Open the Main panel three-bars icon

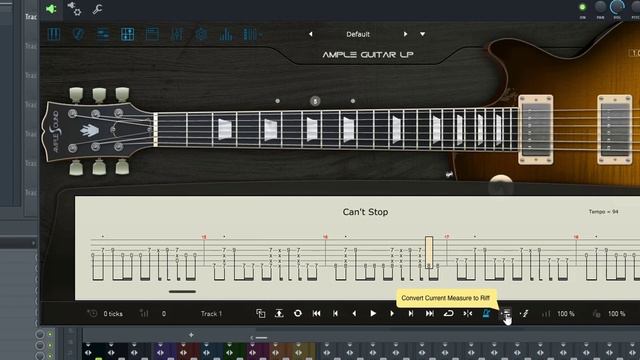pyautogui.click(x=54, y=34)
